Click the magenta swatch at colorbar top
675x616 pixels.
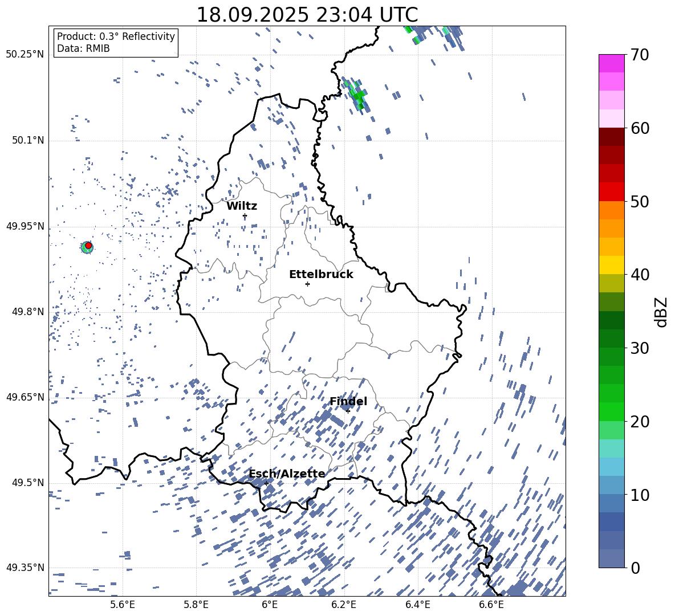612,63
